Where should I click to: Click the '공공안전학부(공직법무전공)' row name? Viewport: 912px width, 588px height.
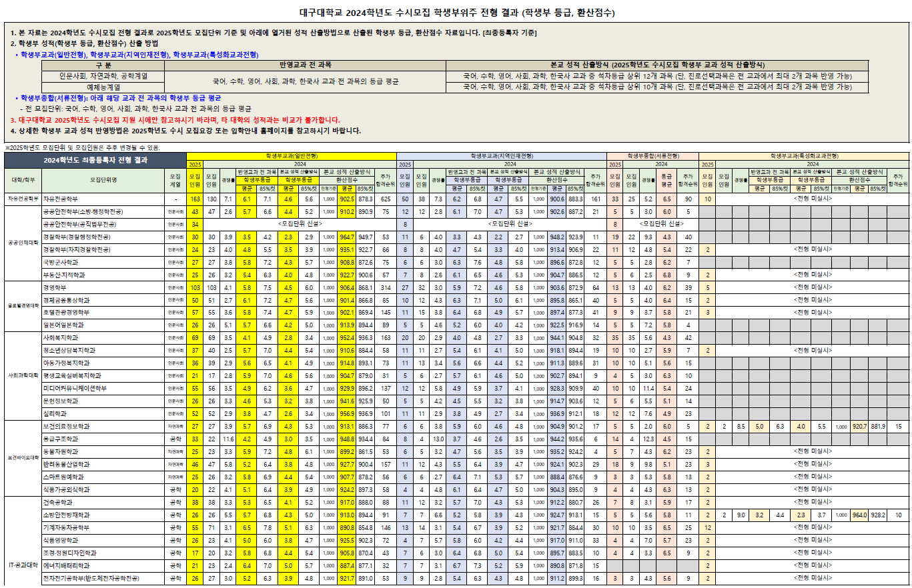pyautogui.click(x=103, y=224)
